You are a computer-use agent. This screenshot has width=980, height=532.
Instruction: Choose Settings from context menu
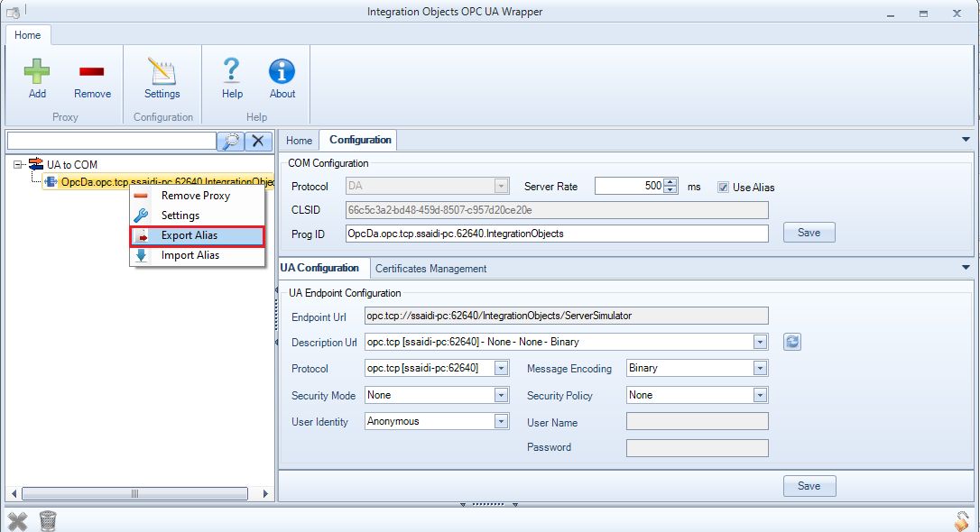point(197,216)
